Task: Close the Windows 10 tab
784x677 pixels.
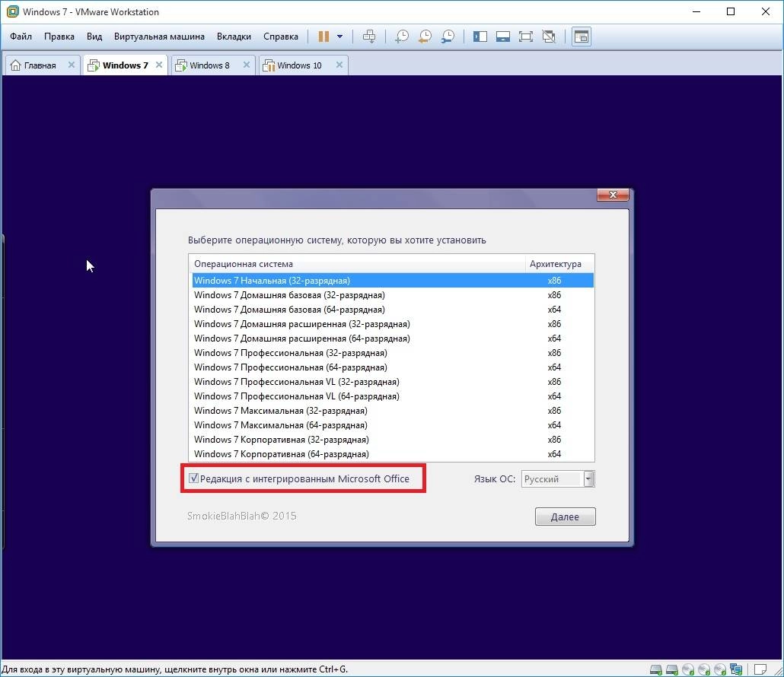Action: (x=339, y=65)
